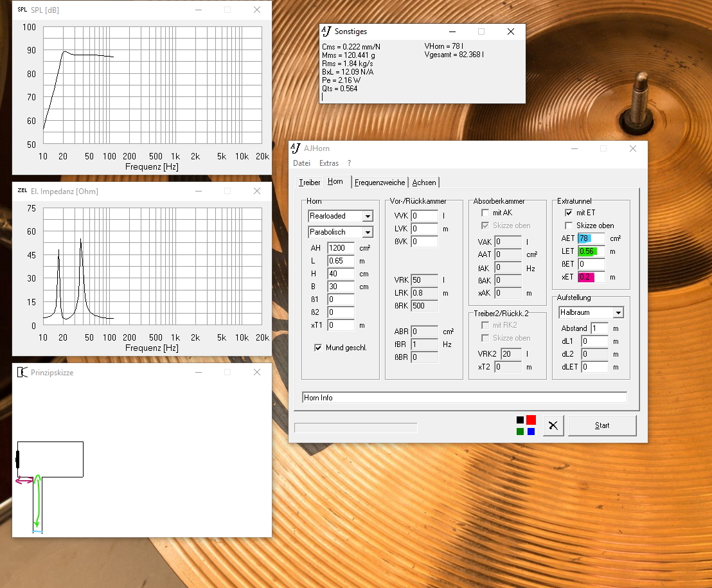The width and height of the screenshot is (712, 588).
Task: Select the blue color square
Action: [531, 431]
